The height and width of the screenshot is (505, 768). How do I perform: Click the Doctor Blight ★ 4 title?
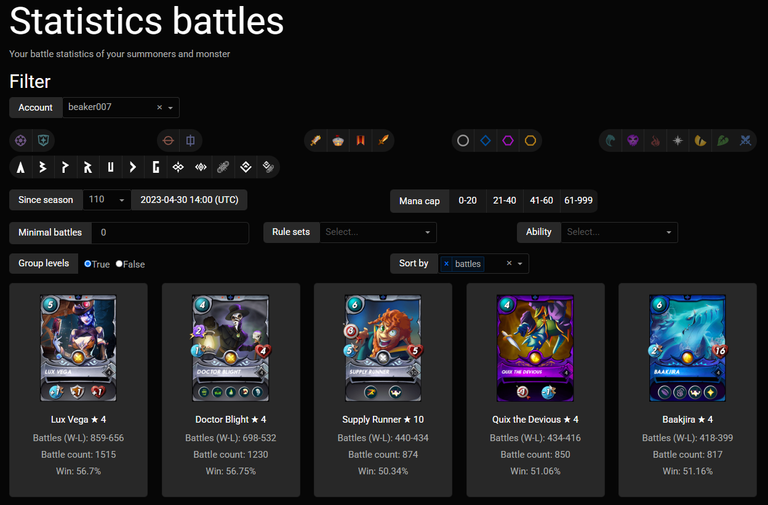231,420
